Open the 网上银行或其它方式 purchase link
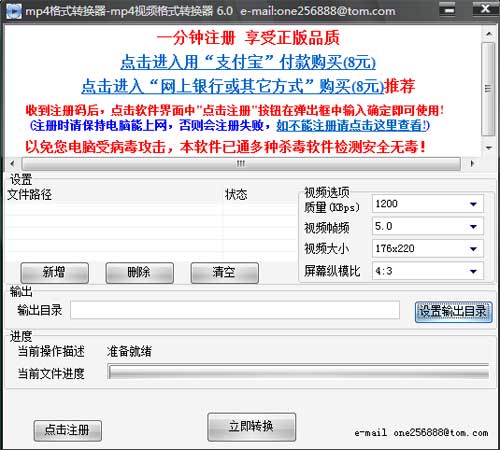Screen dimensions: 500x450 pos(233,86)
